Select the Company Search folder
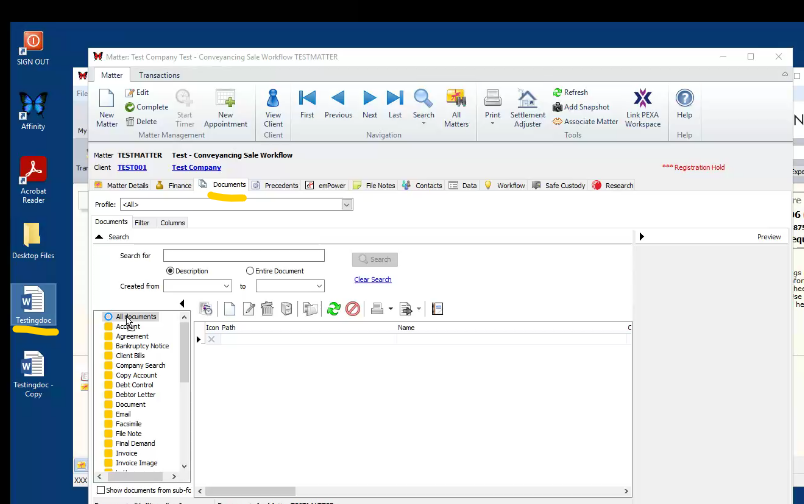The height and width of the screenshot is (504, 804). (x=140, y=365)
